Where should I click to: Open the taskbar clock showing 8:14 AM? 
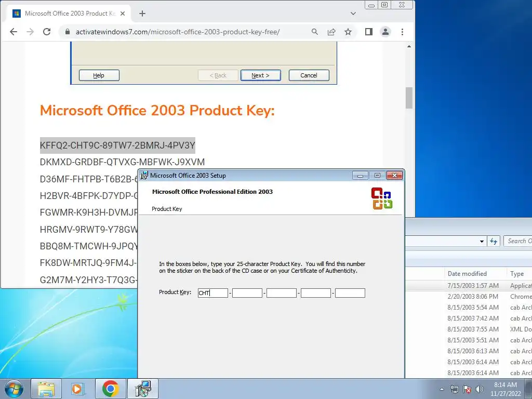click(505, 389)
